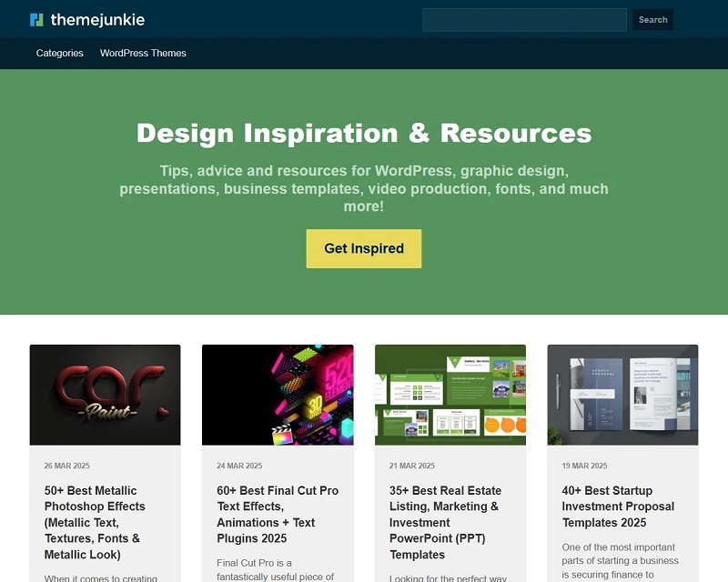728x582 pixels.
Task: Click the yellow Get Inspired button
Action: pyautogui.click(x=364, y=248)
